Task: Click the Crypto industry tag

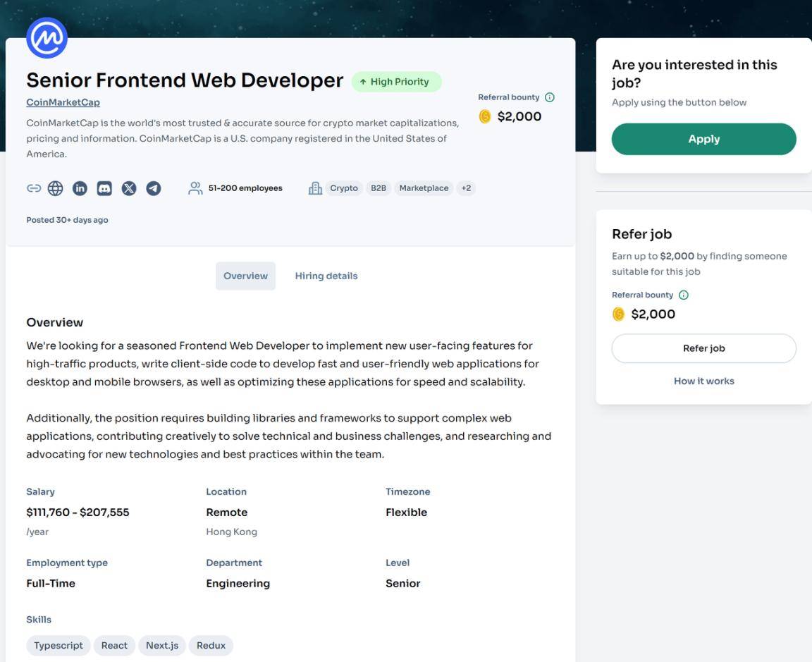Action: 344,188
